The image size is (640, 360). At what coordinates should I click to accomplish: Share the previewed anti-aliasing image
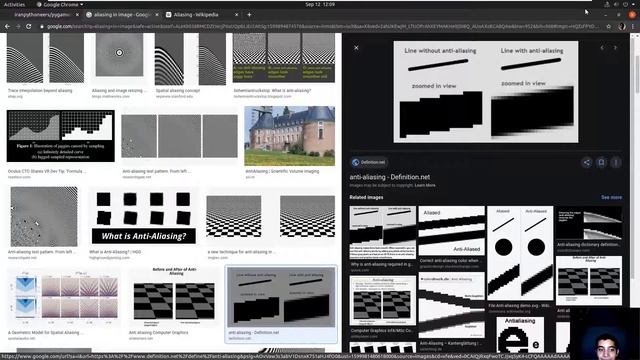coord(587,162)
